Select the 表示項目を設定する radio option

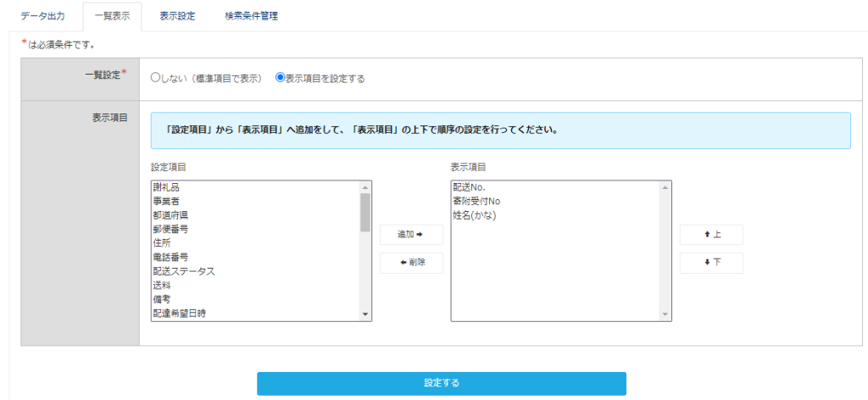click(x=281, y=78)
